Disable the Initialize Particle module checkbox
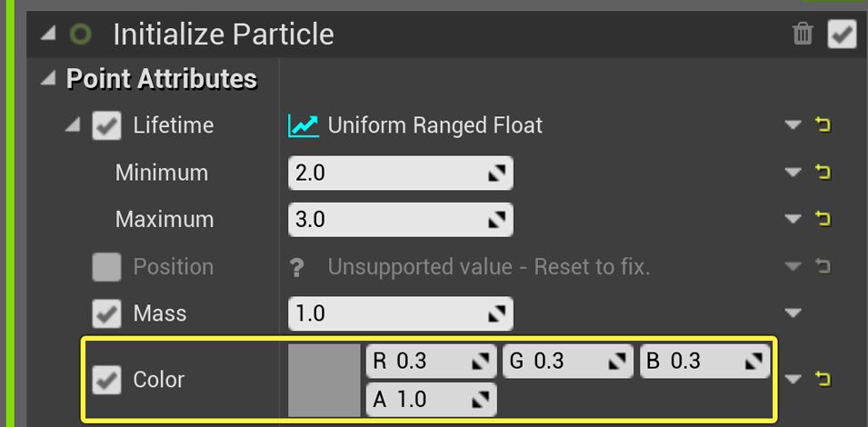 click(x=842, y=35)
